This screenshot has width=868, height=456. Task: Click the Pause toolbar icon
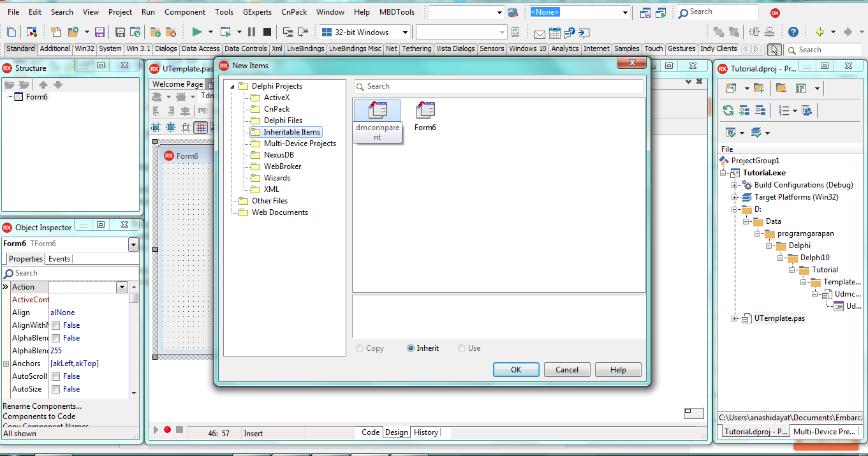pyautogui.click(x=251, y=33)
